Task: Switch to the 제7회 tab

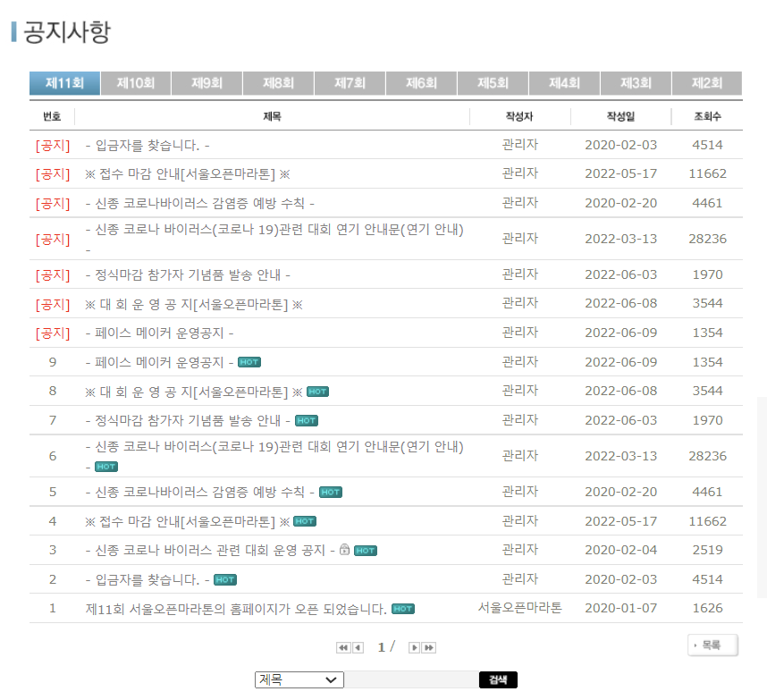Action: [x=350, y=82]
